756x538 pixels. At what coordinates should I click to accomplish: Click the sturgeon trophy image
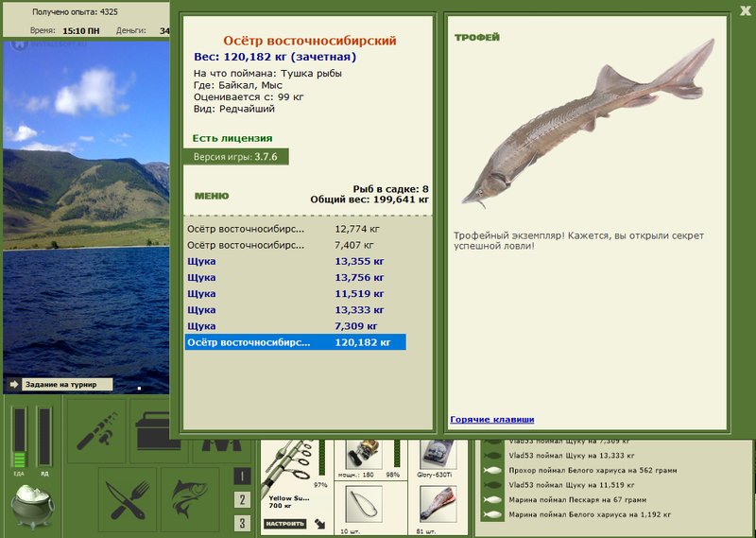[x=588, y=124]
